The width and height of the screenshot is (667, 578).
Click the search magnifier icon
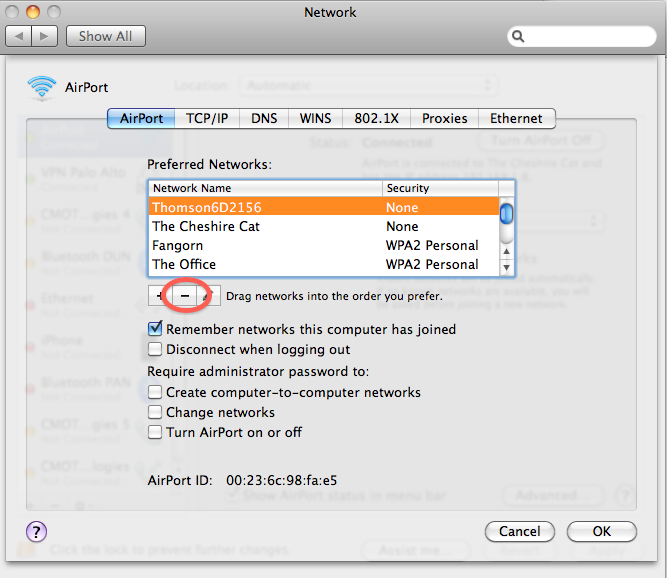click(x=520, y=36)
